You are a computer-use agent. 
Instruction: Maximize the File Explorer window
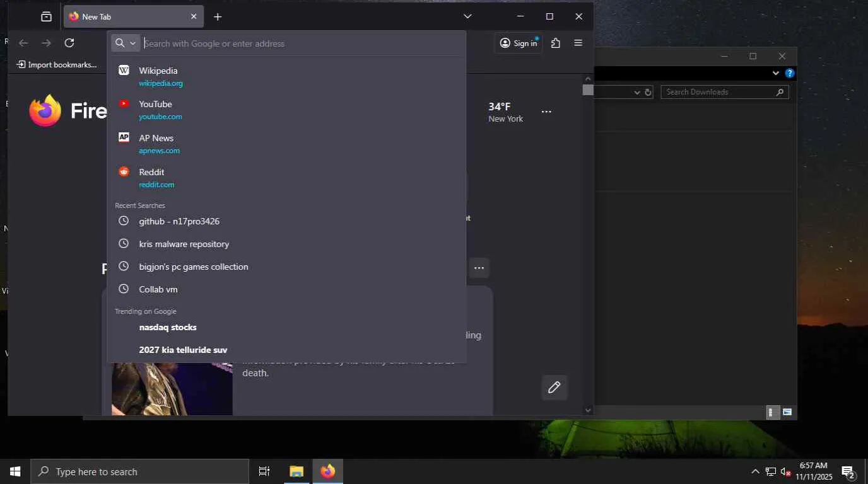tap(753, 56)
